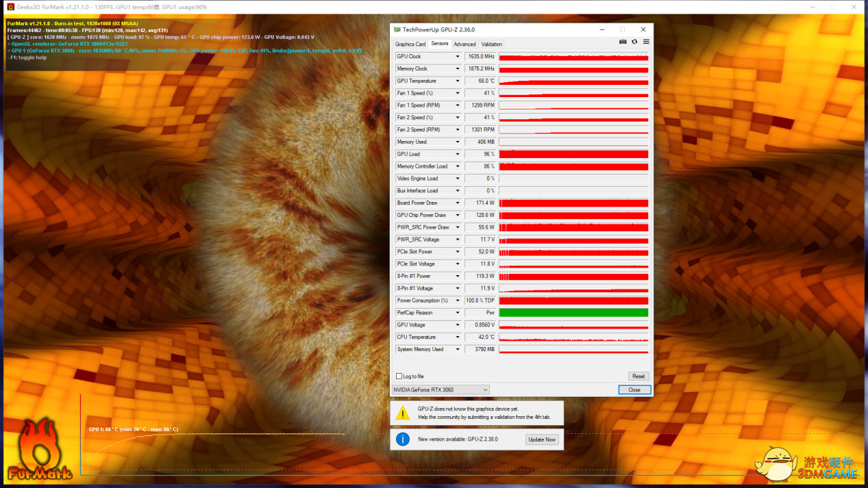Click "F1: toggle help" text in FurMark
868x488 pixels.
click(x=27, y=57)
